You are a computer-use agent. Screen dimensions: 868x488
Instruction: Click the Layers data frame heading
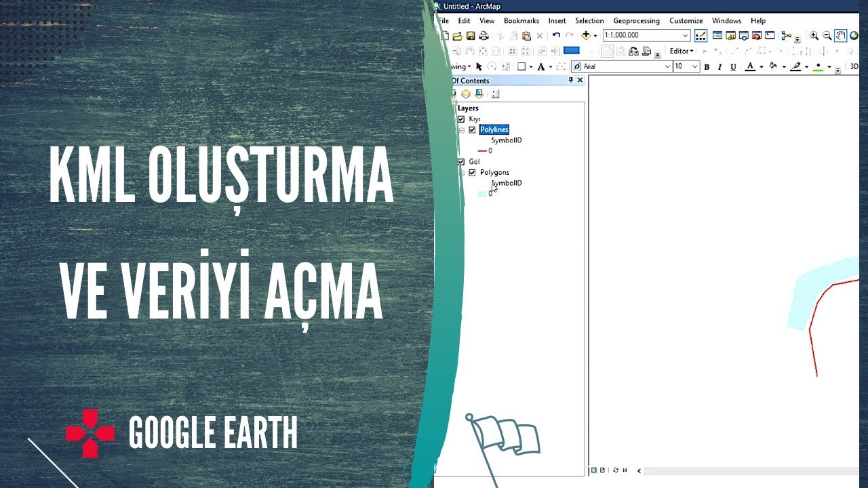click(x=468, y=108)
